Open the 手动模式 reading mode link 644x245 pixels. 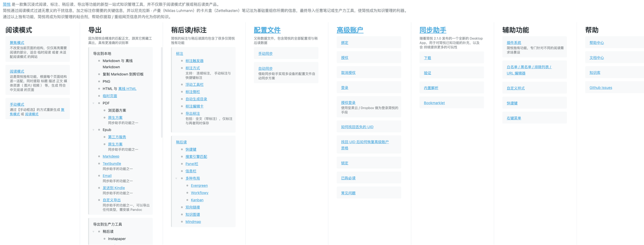pos(17,104)
